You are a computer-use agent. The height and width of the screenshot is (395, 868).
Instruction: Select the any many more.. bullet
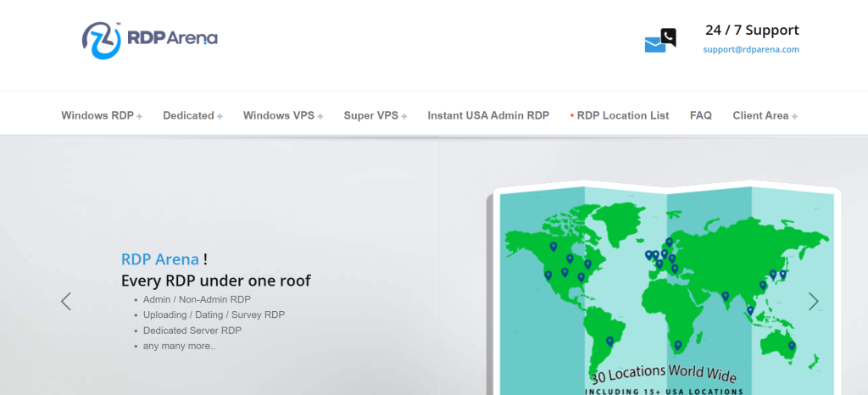[x=180, y=346]
